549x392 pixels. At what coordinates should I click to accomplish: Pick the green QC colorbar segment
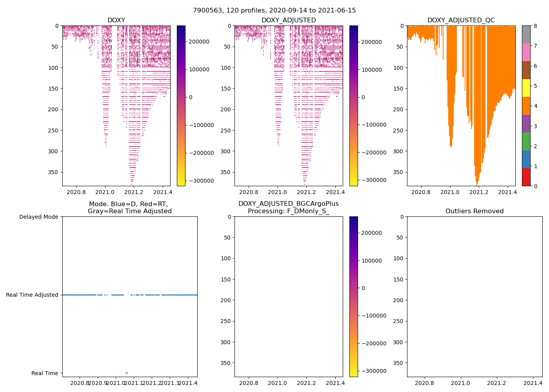pos(526,141)
